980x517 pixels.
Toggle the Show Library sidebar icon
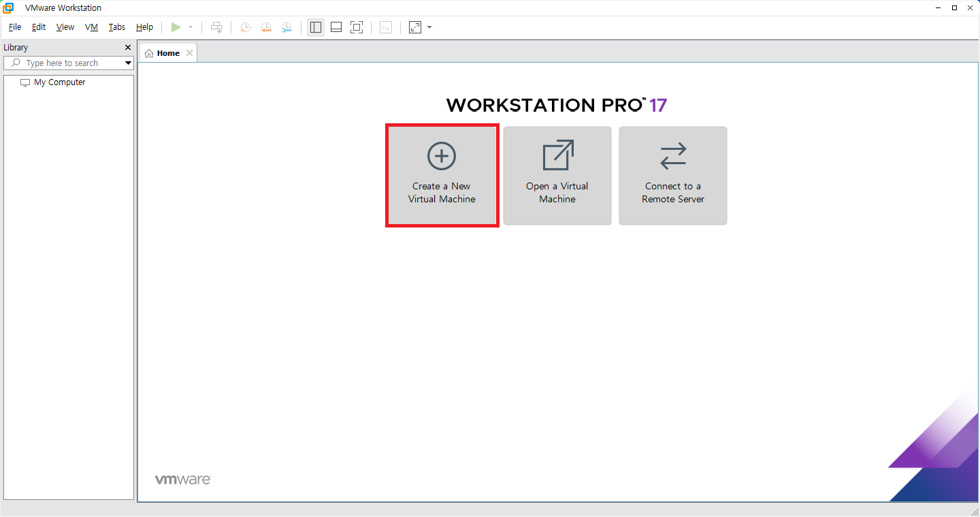[x=316, y=27]
